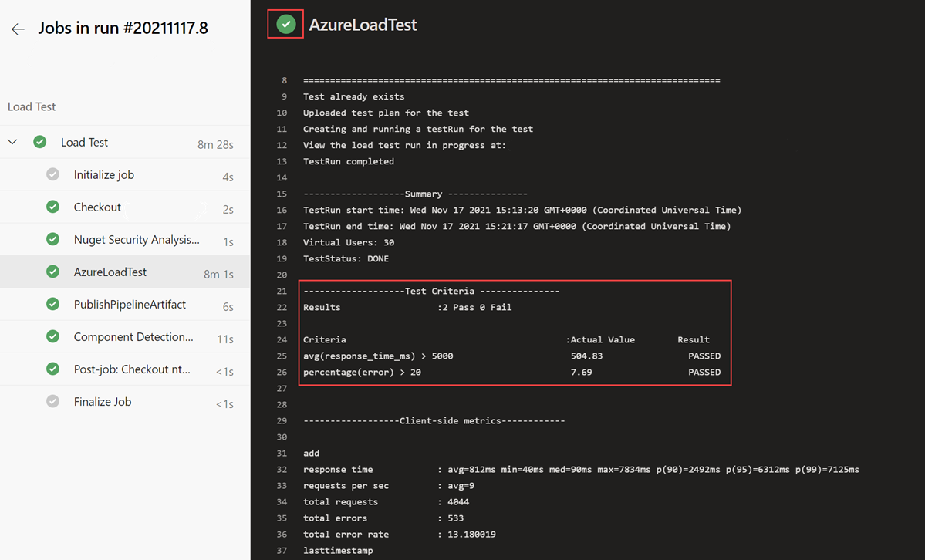Collapse the Load Test job with its chevron
The width and height of the screenshot is (925, 560).
click(x=12, y=142)
